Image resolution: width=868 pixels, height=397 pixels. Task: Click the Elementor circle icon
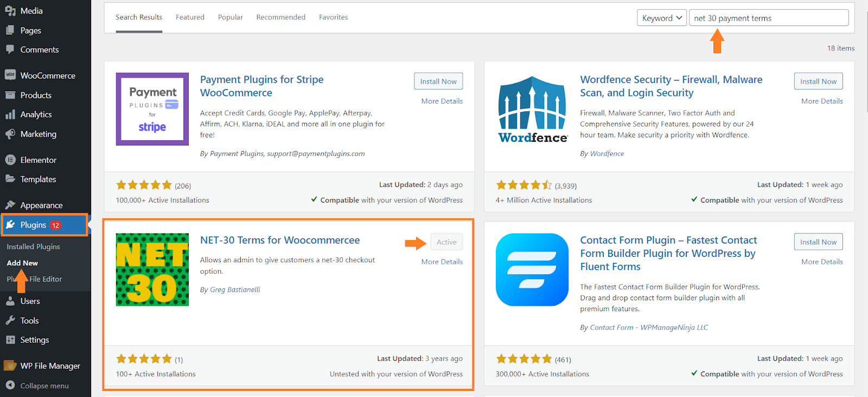click(x=10, y=160)
